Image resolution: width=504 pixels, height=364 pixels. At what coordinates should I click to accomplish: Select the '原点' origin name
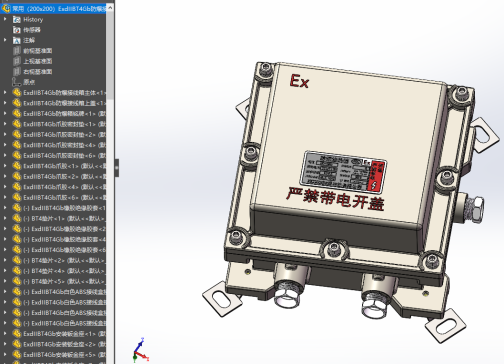(x=29, y=82)
